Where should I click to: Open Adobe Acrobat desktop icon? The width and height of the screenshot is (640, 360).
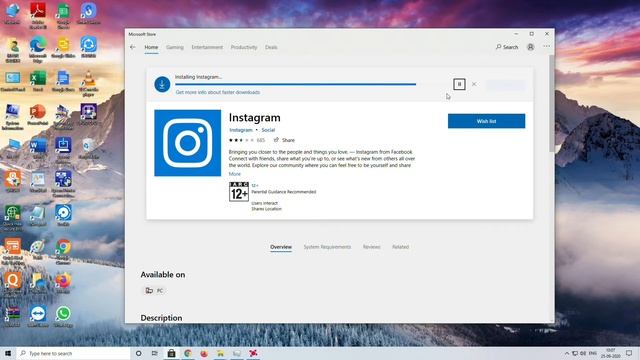tap(38, 16)
